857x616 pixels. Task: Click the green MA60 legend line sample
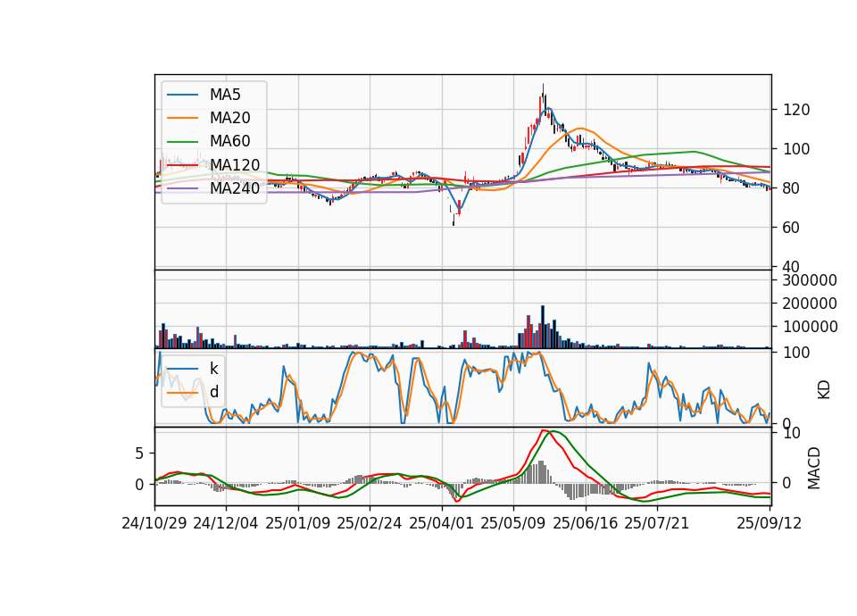(x=182, y=142)
